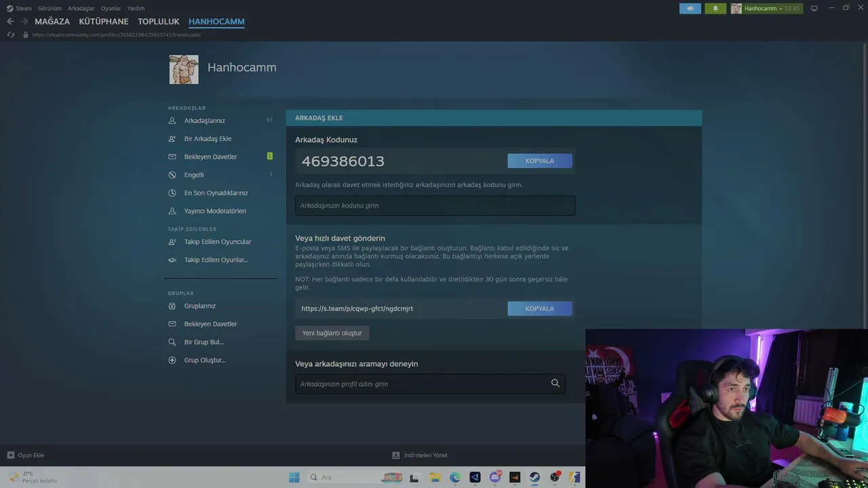This screenshot has width=868, height=488.
Task: Click İndirmeleri Yönet in the bottom bar
Action: point(426,455)
